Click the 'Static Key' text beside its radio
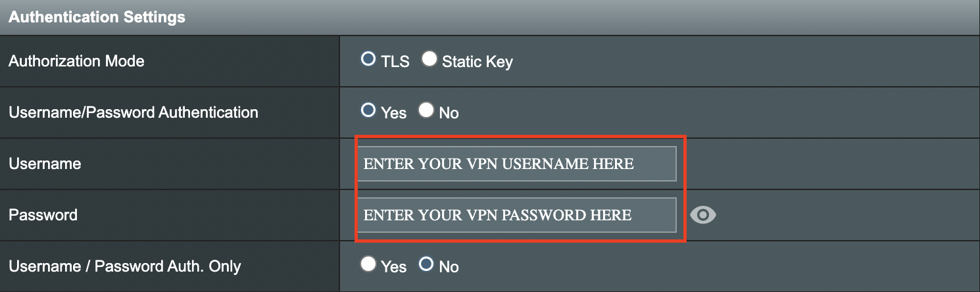Viewport: 980px width, 292px height. 478,62
